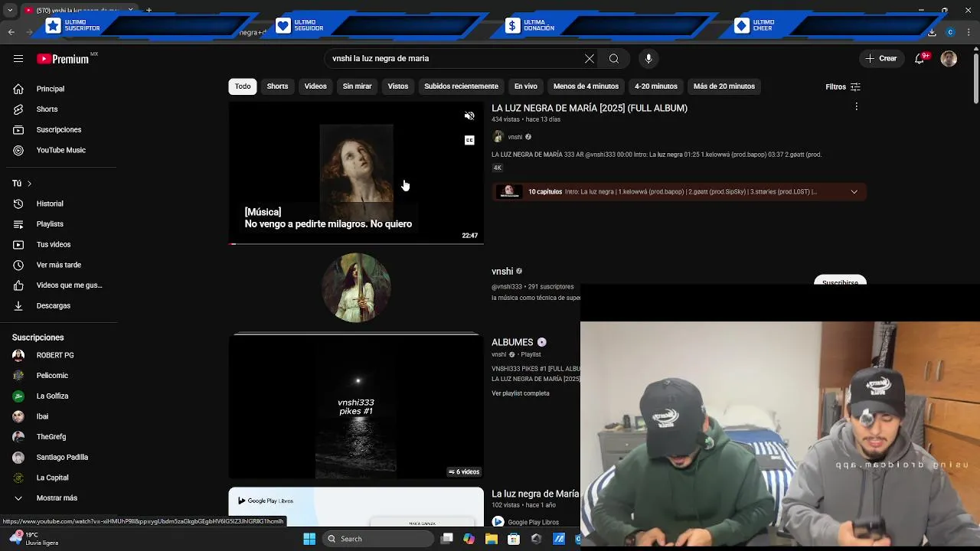Open the ALBUMES playlist title
Image resolution: width=980 pixels, height=551 pixels.
coord(512,342)
